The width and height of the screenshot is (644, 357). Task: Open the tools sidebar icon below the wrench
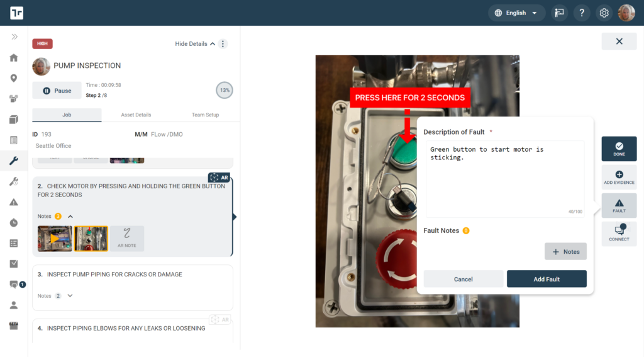pyautogui.click(x=14, y=181)
